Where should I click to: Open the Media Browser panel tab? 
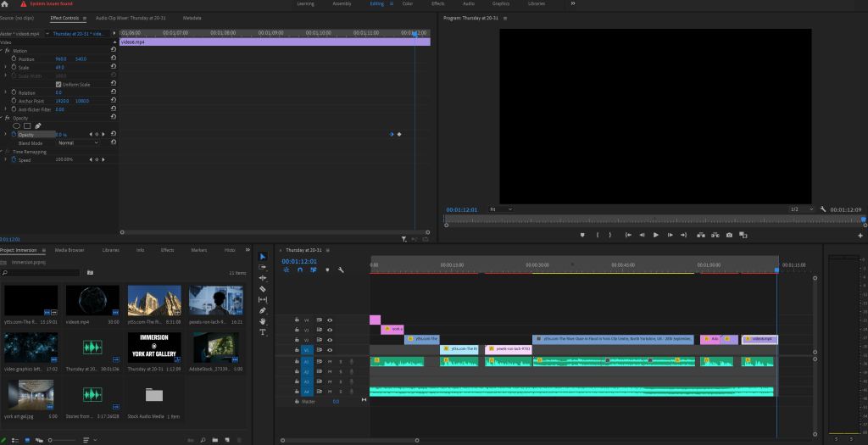point(70,250)
